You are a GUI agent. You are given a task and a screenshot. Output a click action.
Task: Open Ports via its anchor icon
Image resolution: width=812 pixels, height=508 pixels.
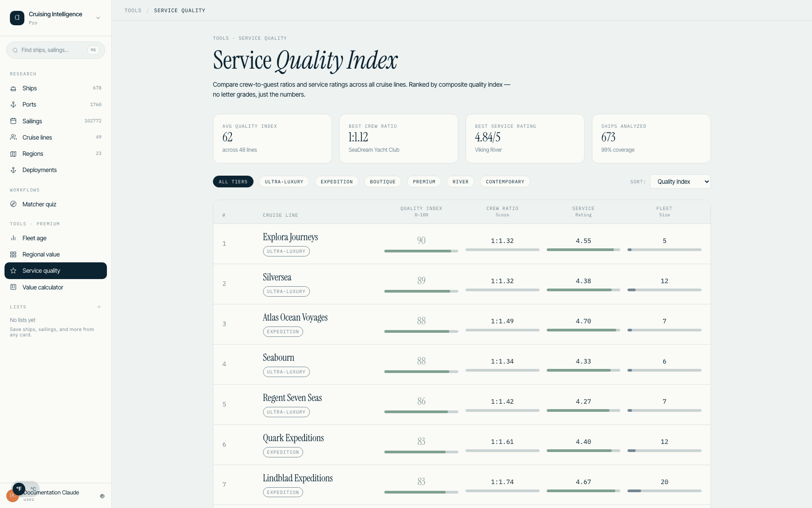[x=14, y=105]
